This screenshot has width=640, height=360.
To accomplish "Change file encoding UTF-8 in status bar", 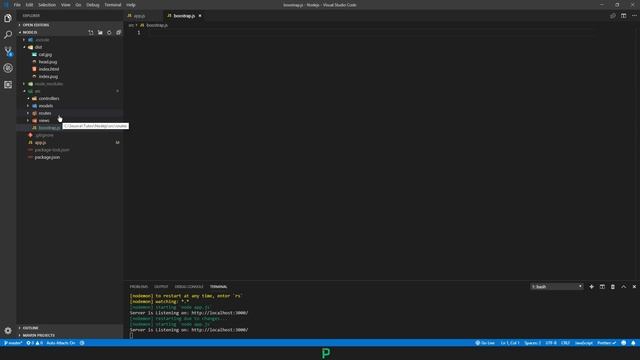I will 551,343.
